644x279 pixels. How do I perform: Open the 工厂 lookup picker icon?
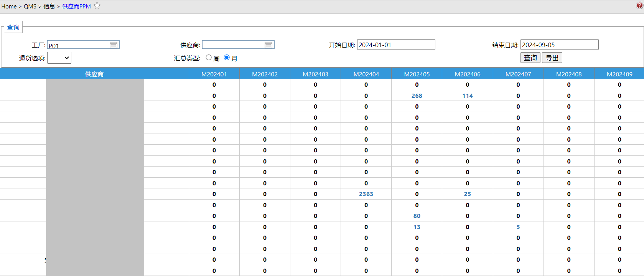(114, 45)
